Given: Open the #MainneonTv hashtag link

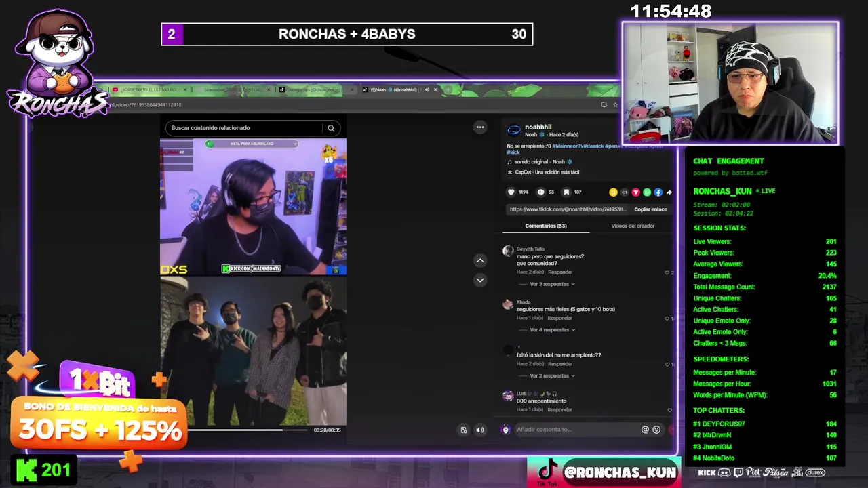Looking at the screenshot, I should click(x=568, y=146).
